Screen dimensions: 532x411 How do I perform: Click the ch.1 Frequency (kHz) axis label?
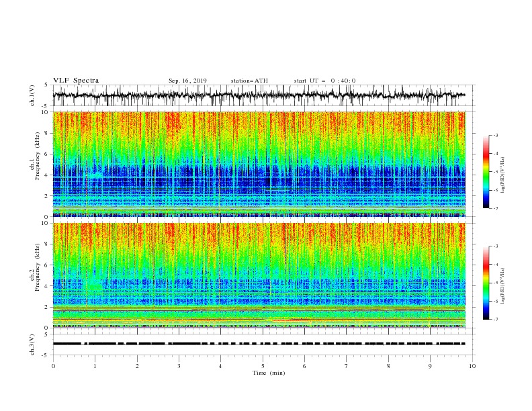(x=35, y=156)
